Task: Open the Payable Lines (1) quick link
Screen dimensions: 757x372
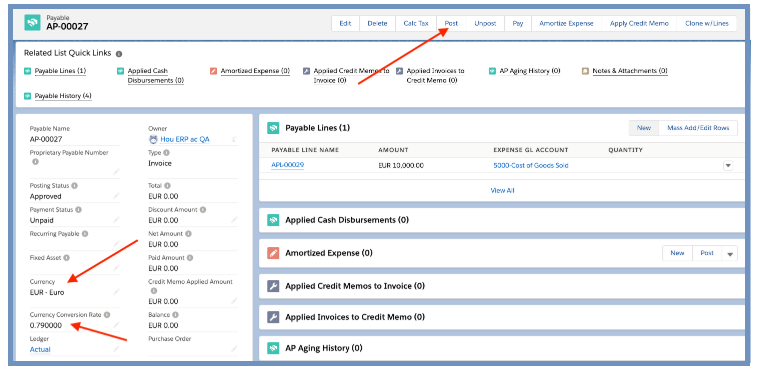Action: point(60,71)
